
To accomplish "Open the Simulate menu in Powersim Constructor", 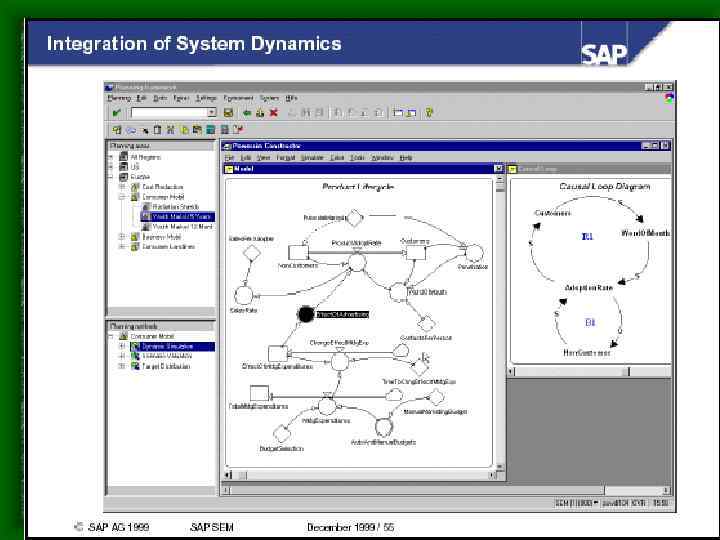I will tap(312, 158).
